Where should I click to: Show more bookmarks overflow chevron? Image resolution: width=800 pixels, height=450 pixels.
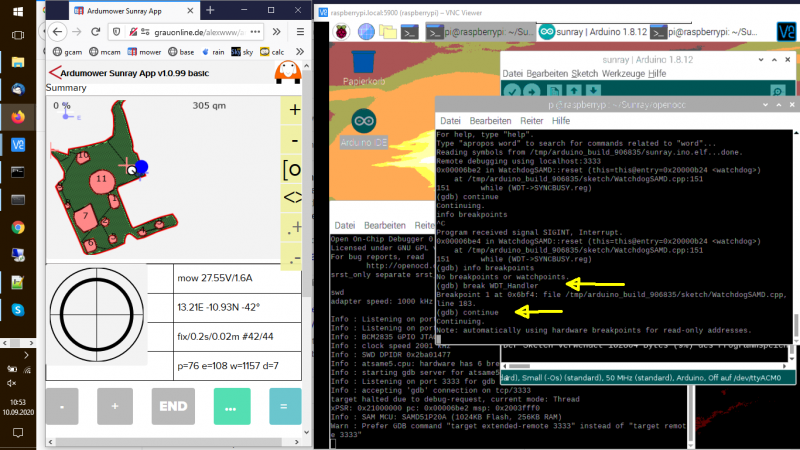point(300,52)
